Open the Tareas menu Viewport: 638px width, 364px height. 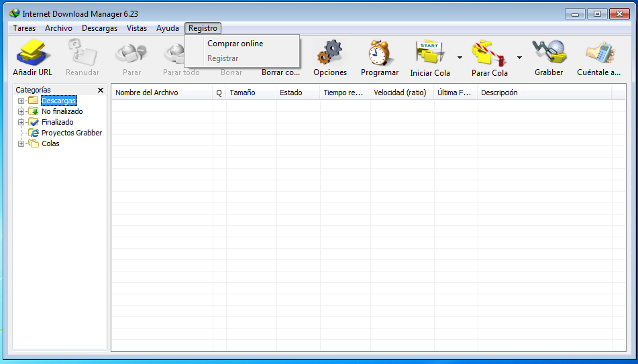[24, 28]
